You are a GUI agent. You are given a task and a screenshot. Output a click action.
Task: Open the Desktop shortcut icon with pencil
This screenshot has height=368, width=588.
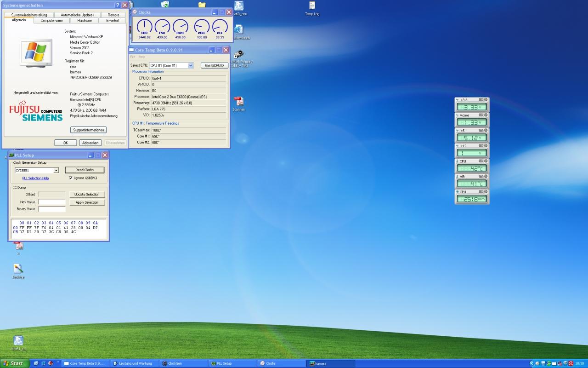(18, 271)
